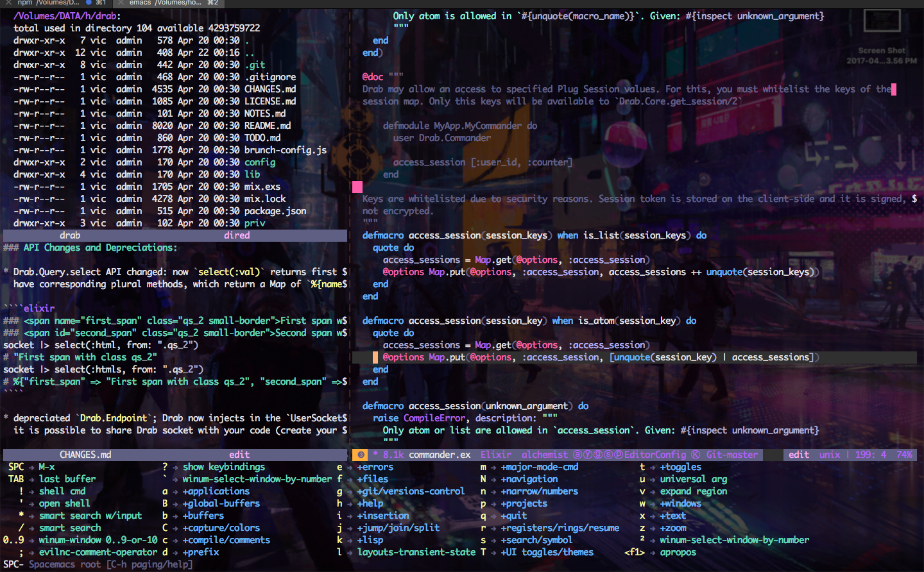Select +applications entry in which-key menu

[x=216, y=491]
